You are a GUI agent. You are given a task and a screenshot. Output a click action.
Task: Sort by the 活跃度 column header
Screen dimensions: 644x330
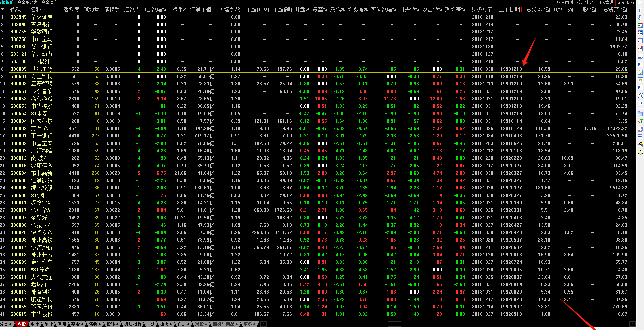[x=71, y=9]
